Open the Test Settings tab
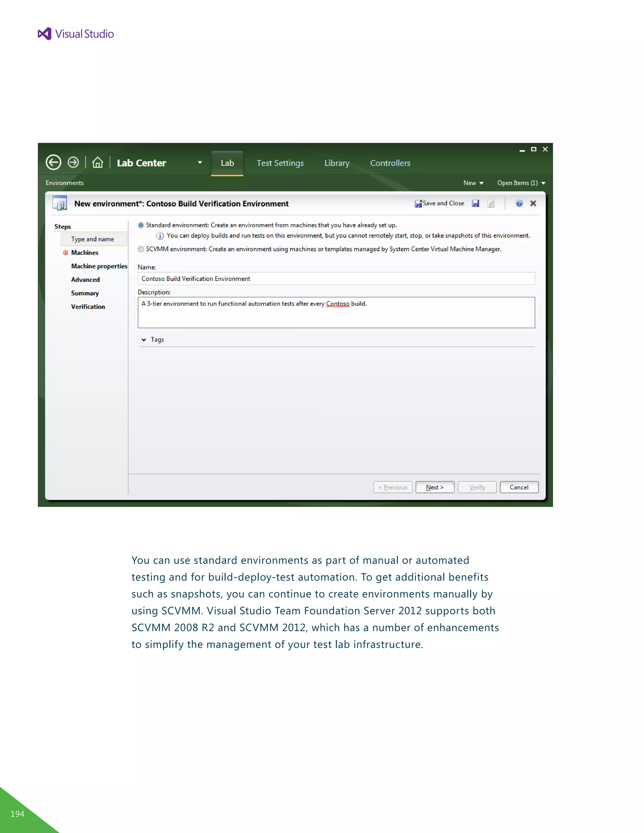Screen dimensions: 644x833 (x=280, y=163)
